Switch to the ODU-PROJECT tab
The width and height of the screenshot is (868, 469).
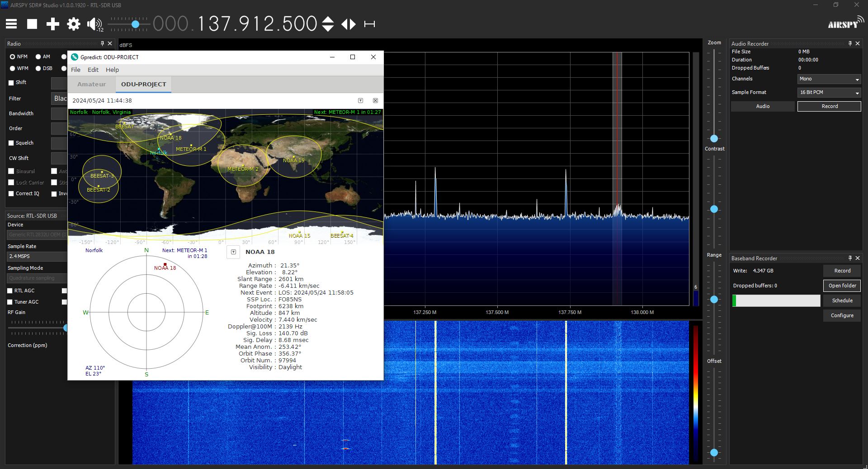[x=143, y=84]
